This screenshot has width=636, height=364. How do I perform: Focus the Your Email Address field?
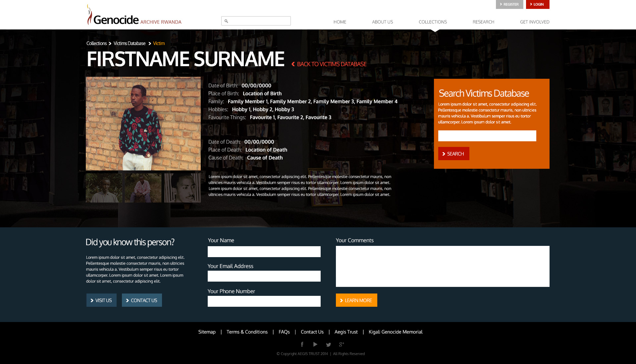264,276
